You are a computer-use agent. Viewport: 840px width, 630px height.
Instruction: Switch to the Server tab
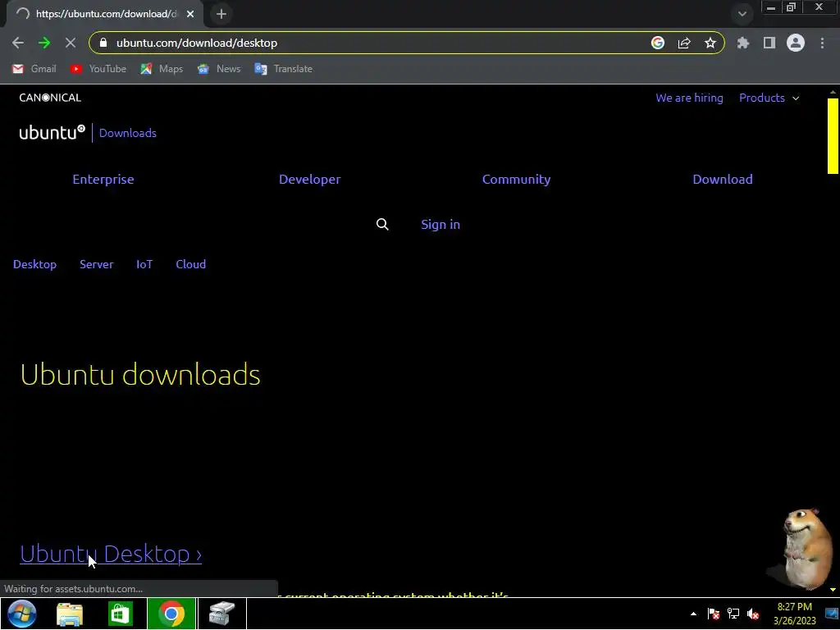(x=97, y=264)
